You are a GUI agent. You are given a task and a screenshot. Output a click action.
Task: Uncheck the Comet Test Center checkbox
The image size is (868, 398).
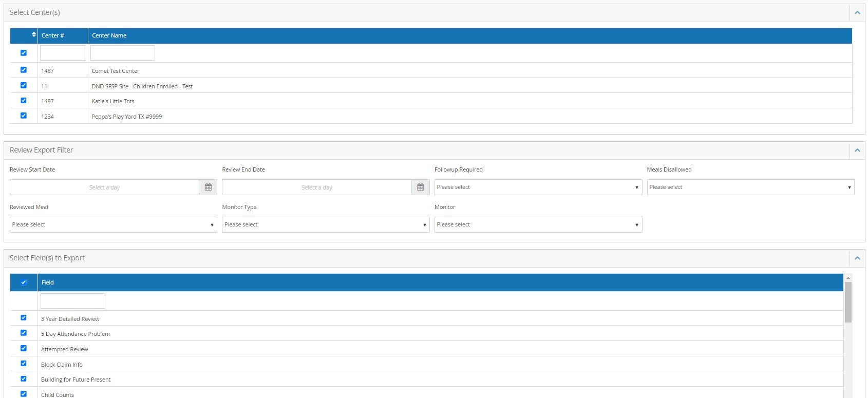pyautogui.click(x=24, y=70)
